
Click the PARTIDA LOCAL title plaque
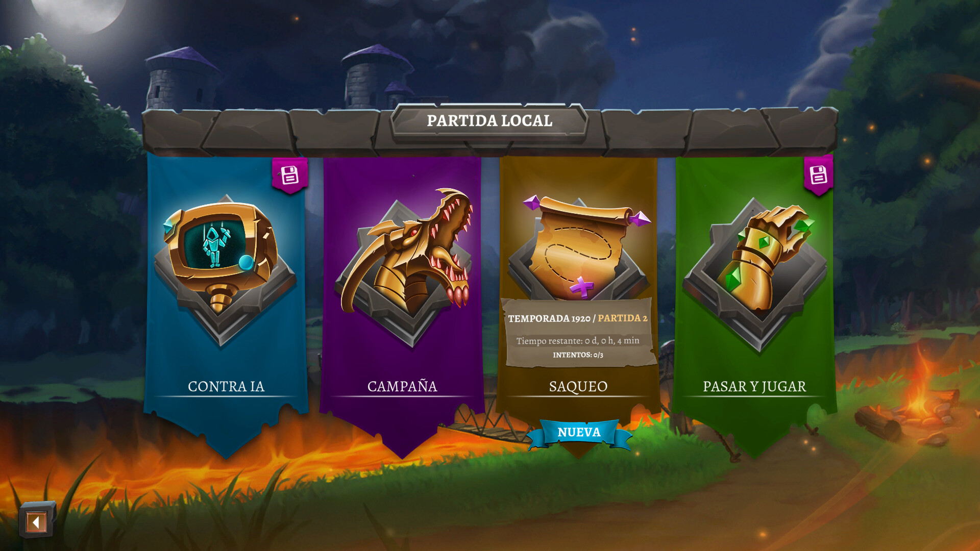pyautogui.click(x=489, y=121)
